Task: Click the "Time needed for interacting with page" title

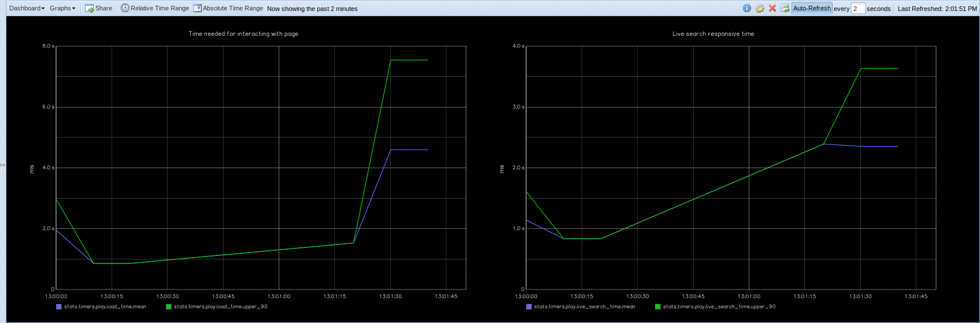Action: [243, 34]
